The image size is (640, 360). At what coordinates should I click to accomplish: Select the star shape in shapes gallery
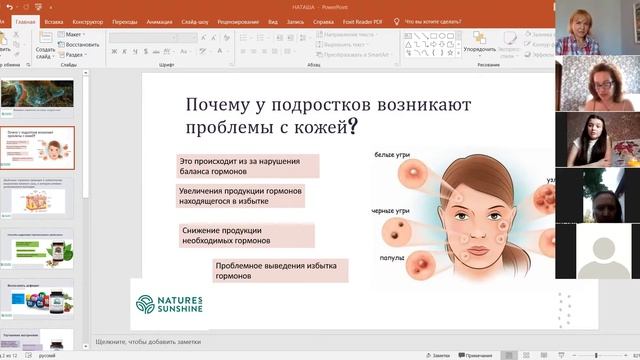[450, 53]
